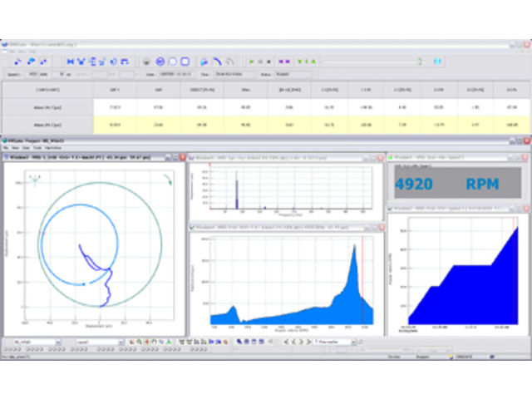
Task: Click the purple rewind arrows icon
Action: (283, 61)
